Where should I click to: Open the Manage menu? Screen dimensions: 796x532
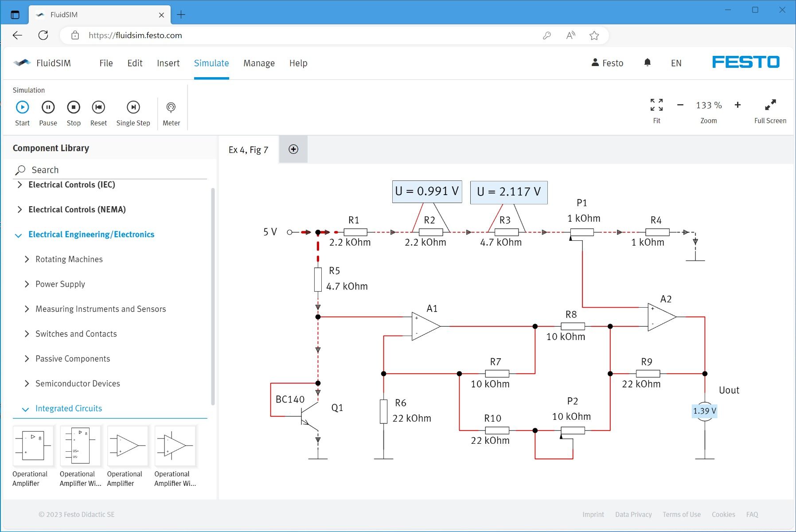259,63
